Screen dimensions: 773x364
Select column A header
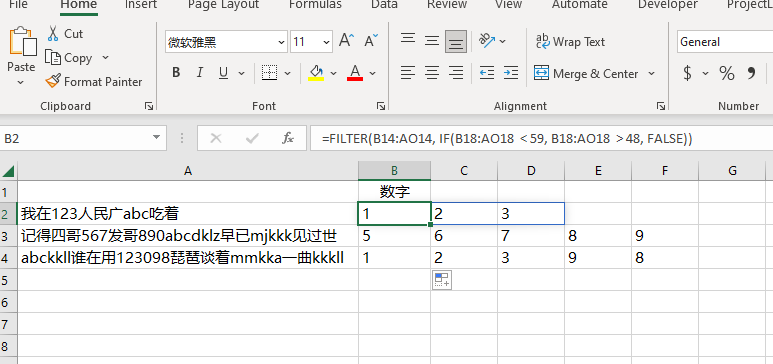187,171
